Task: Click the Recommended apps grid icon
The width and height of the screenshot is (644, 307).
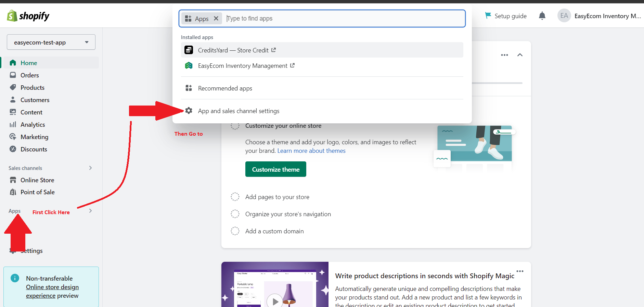Action: pyautogui.click(x=189, y=88)
